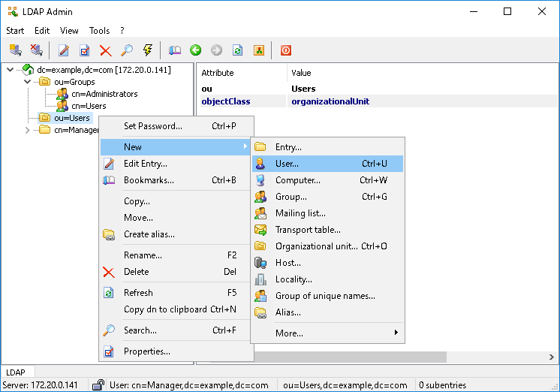560x392 pixels.
Task: Collapse the dc=example,dc=com root node
Action: [11, 70]
